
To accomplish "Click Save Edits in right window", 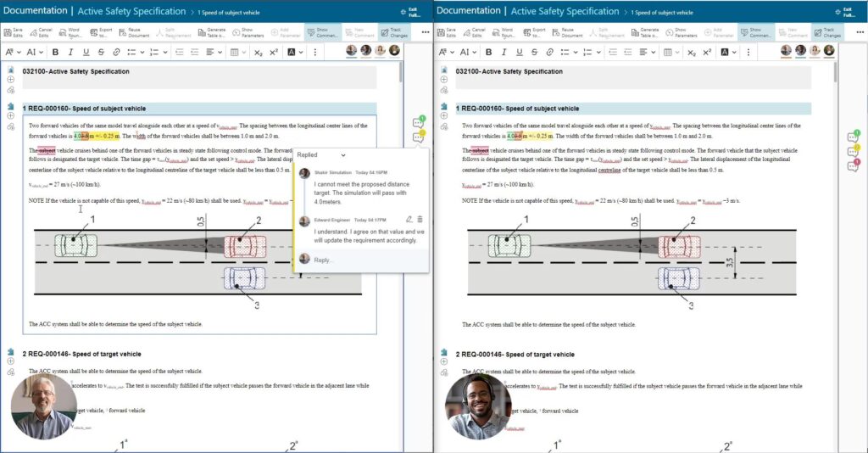I will pos(447,33).
